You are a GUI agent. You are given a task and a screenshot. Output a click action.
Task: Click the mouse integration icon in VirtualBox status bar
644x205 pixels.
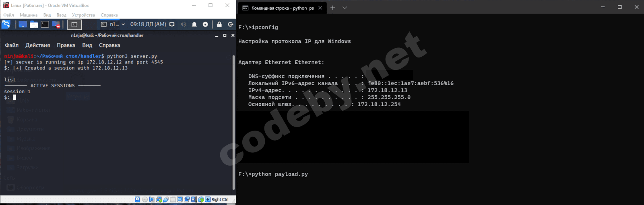[x=201, y=199]
